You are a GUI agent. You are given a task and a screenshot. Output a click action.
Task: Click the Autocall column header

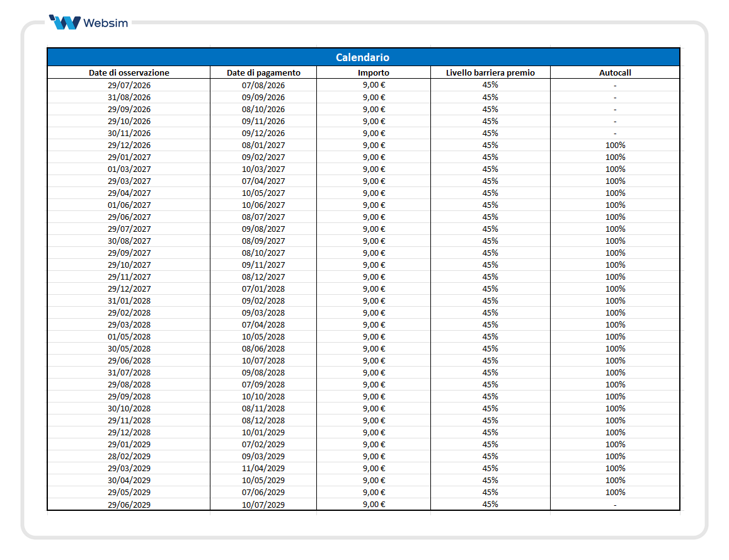point(614,72)
